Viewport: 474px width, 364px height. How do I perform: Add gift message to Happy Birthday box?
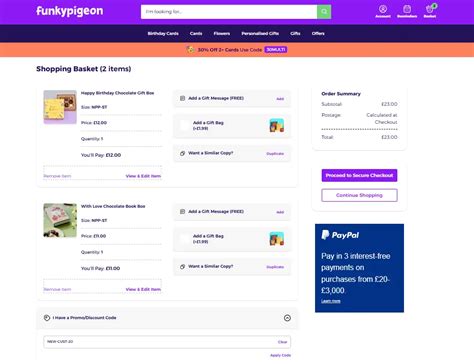[280, 99]
